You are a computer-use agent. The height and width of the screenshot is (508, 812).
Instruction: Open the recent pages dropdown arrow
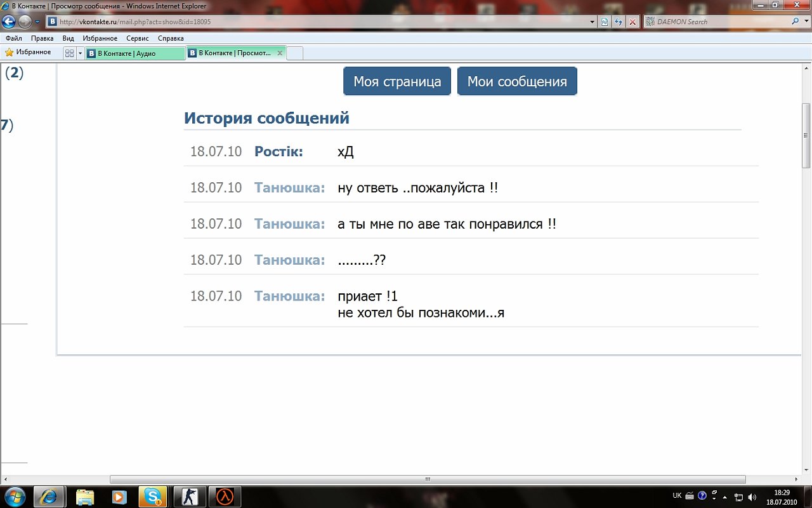37,22
